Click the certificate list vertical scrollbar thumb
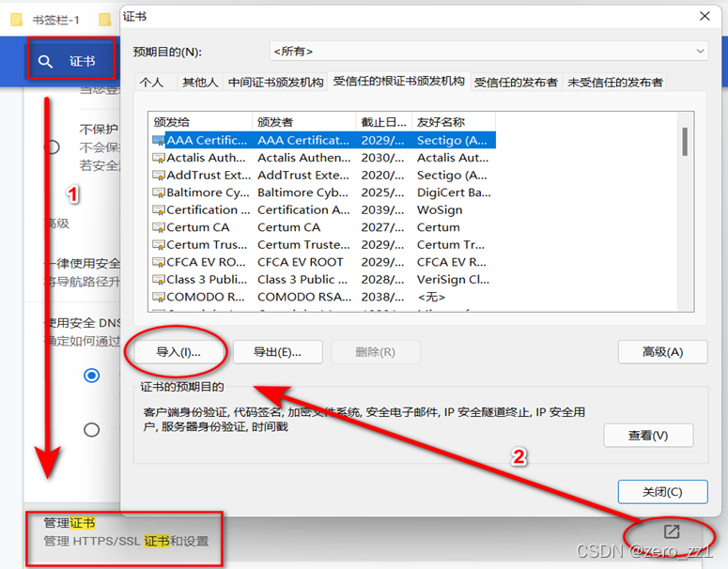The width and height of the screenshot is (728, 569). click(685, 142)
